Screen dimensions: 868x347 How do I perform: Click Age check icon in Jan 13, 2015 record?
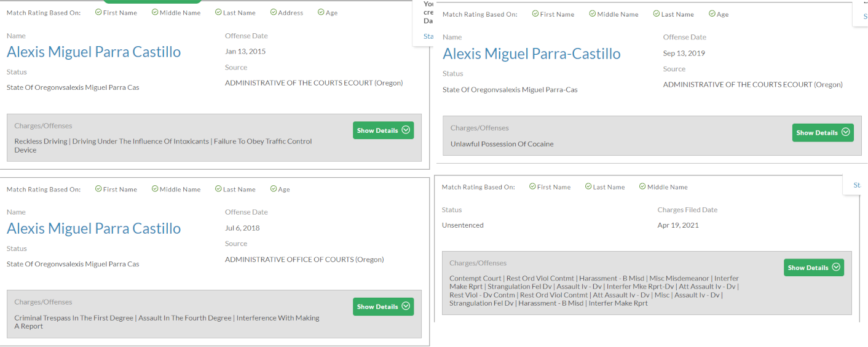[x=321, y=12]
